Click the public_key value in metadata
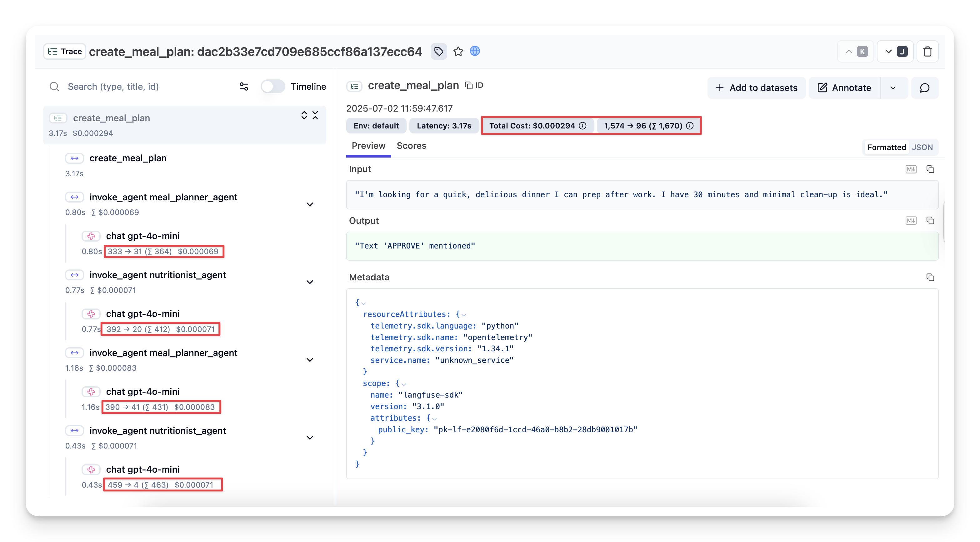 coord(535,430)
